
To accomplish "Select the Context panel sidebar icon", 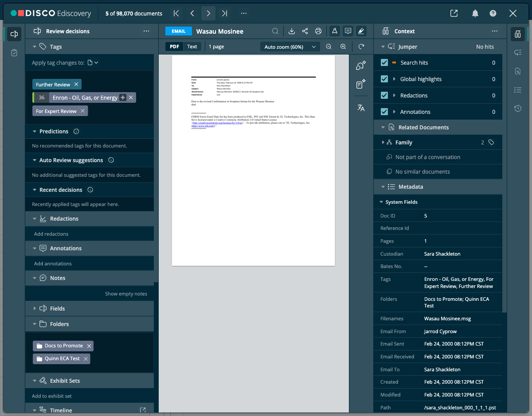I will point(517,34).
